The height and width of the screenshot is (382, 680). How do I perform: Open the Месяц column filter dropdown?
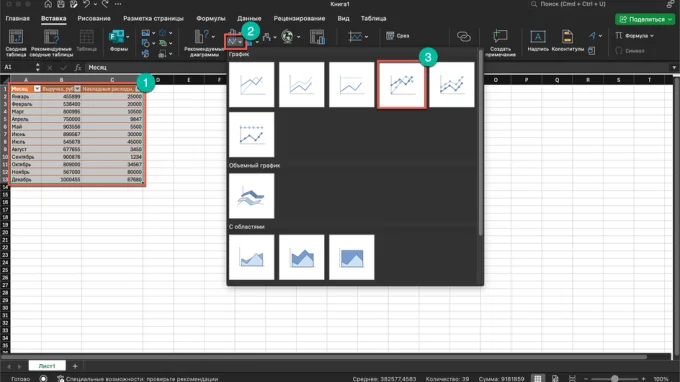37,89
